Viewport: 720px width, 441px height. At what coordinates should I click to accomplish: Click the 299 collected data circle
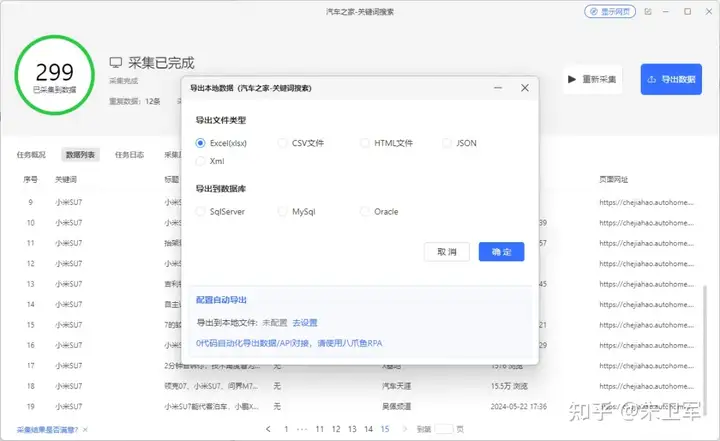(x=55, y=76)
